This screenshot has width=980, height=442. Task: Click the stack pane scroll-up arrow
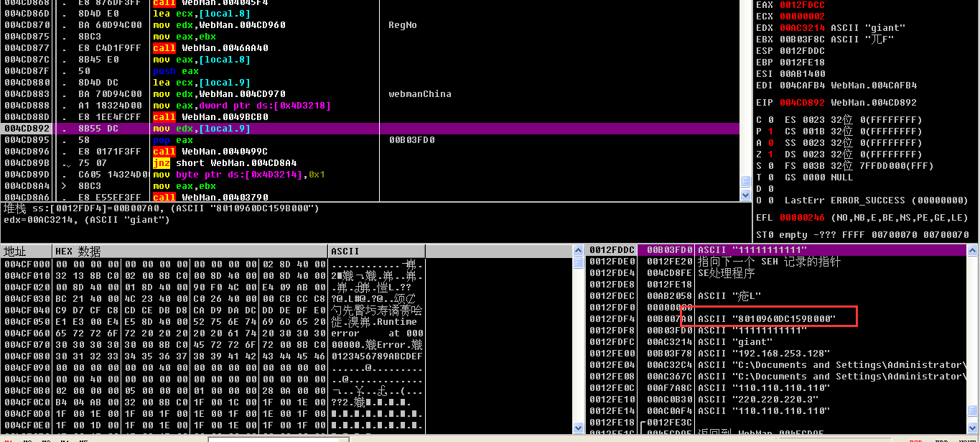[972, 250]
